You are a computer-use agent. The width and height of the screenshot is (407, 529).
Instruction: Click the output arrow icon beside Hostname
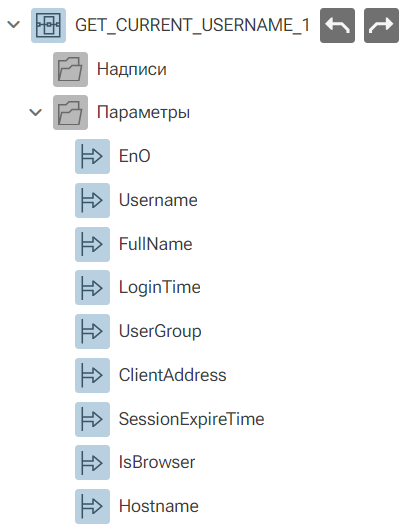(92, 506)
